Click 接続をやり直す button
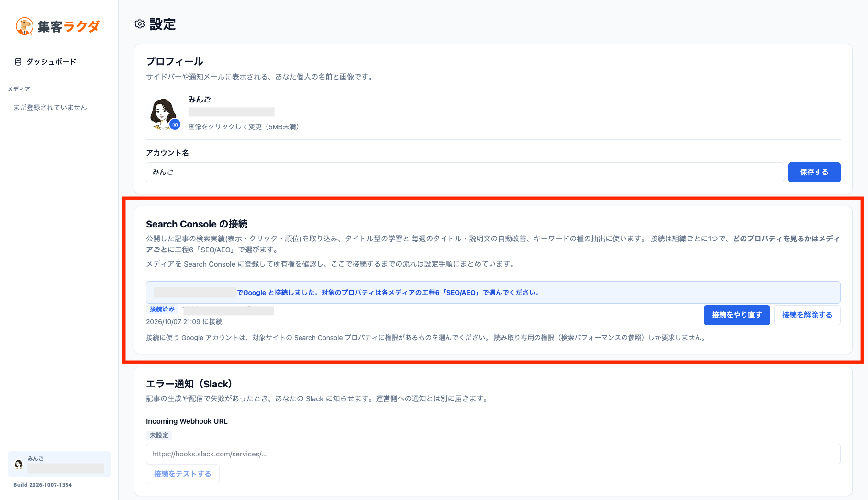Viewport: 868px width, 500px height. 737,315
